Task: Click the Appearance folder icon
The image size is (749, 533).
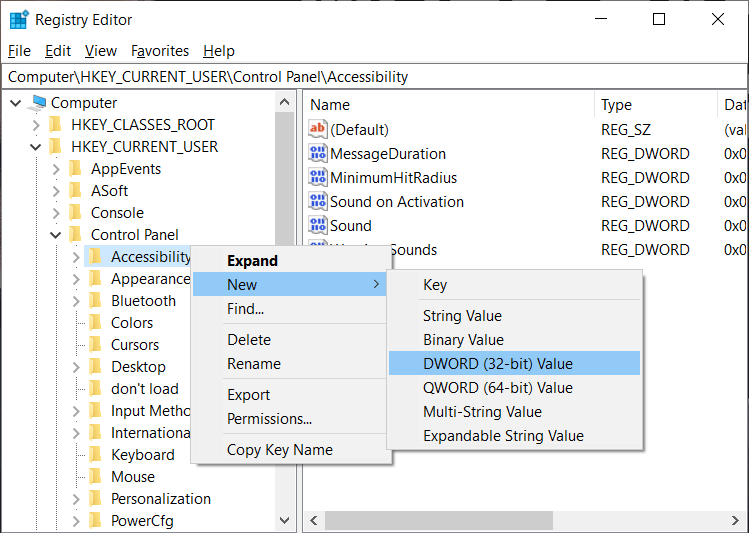Action: (x=96, y=278)
